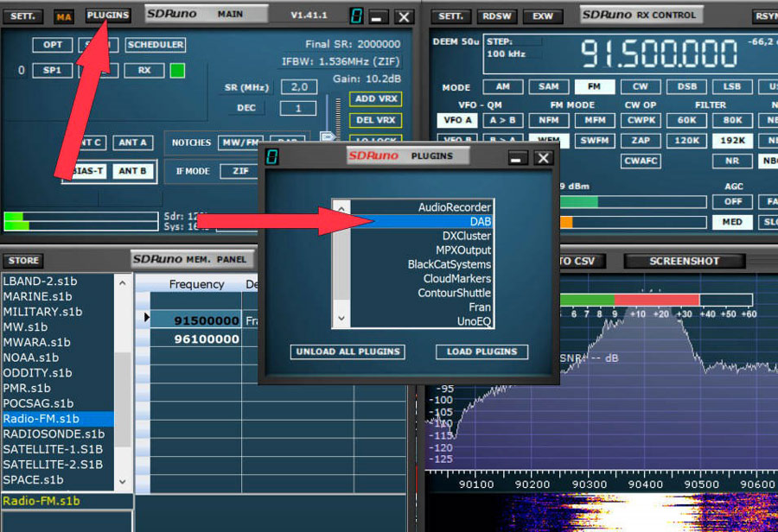Select the UnoEQ plugin
This screenshot has height=532, width=778.
pos(422,321)
